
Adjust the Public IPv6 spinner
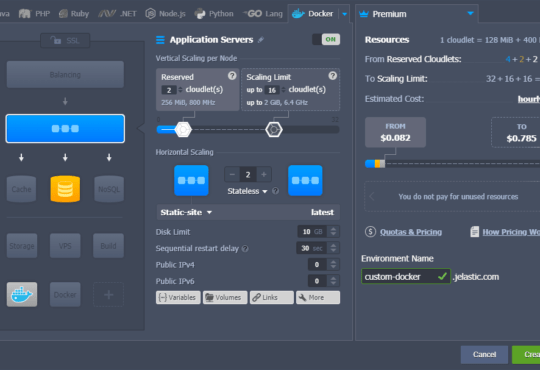333,281
